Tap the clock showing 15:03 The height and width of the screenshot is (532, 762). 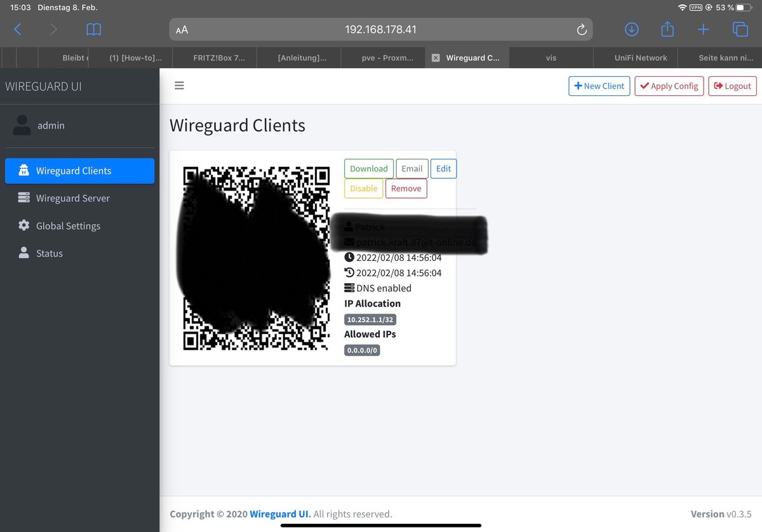[21, 8]
